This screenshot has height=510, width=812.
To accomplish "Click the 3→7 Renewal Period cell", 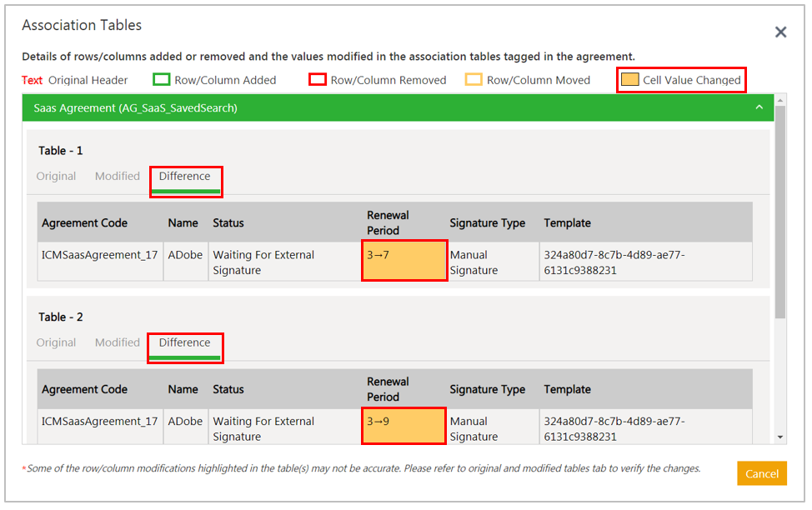I will [x=404, y=262].
